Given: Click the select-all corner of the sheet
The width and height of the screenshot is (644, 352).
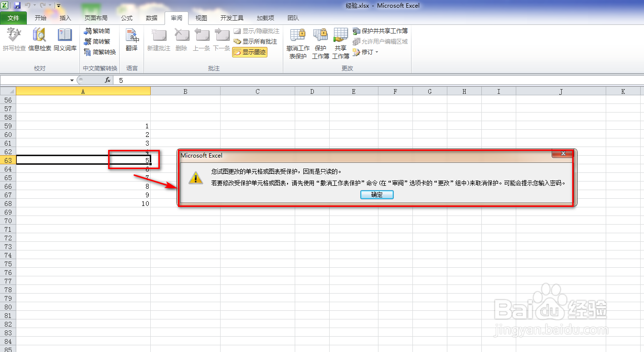Looking at the screenshot, I should coord(8,91).
